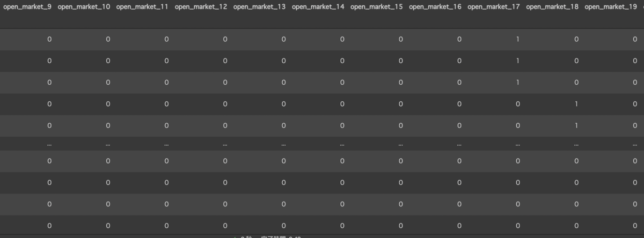Click the value 1 in the first row of open_market_17

(517, 39)
